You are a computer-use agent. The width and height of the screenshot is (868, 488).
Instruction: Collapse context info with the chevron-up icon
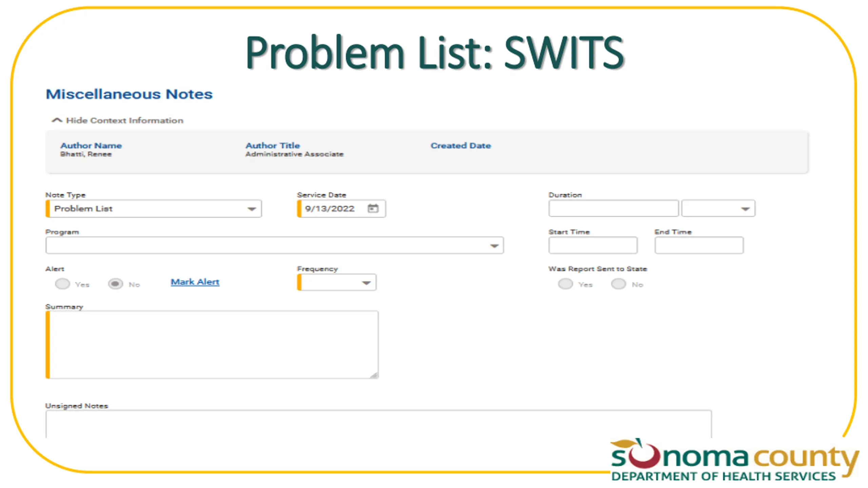(x=57, y=120)
